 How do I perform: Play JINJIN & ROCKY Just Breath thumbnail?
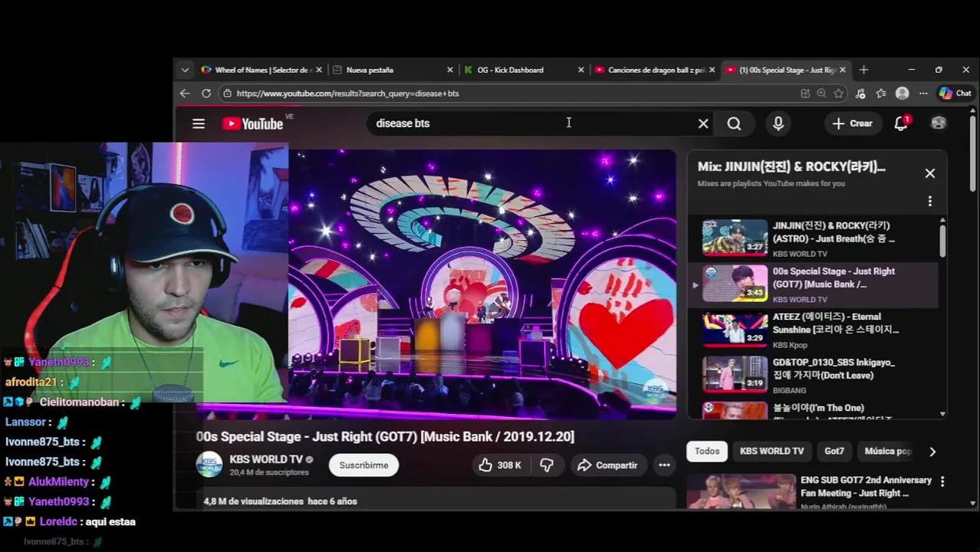pos(735,238)
